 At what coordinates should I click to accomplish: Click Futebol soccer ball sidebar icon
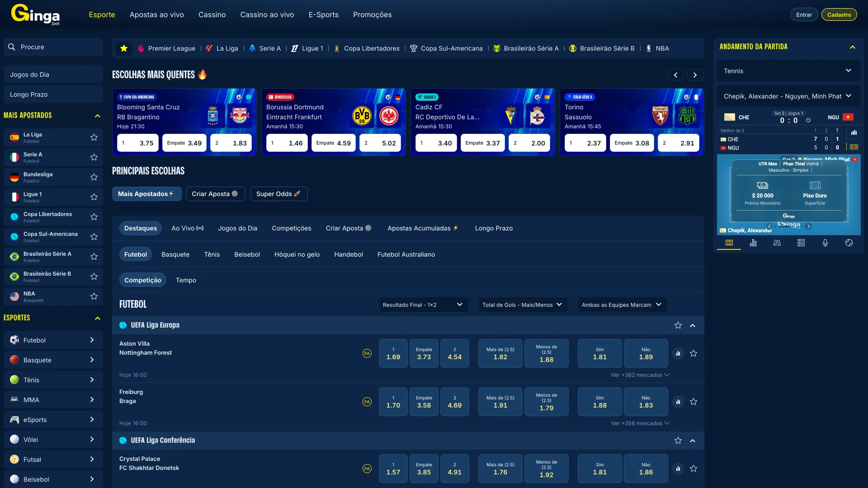[x=14, y=340]
